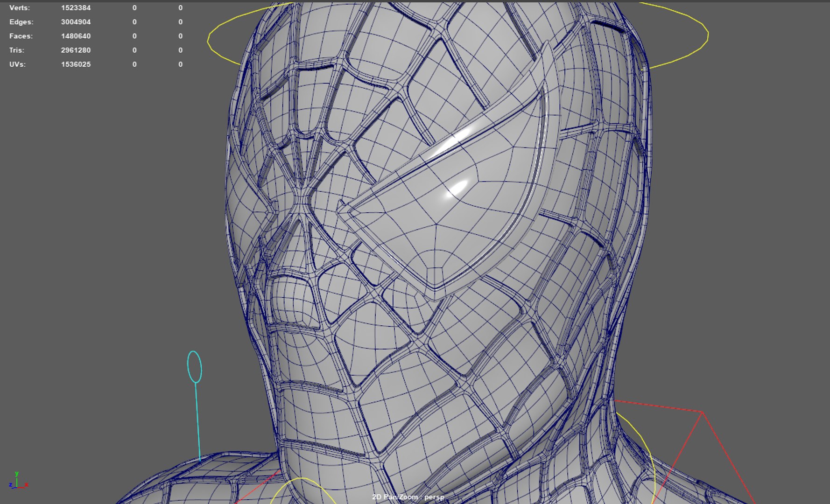Click the "Edges:" heads-up label

(21, 22)
